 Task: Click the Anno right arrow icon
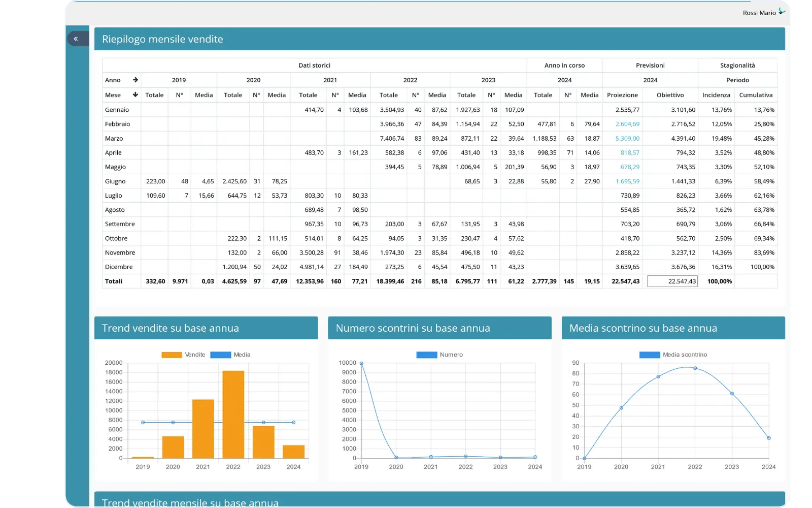coord(136,80)
